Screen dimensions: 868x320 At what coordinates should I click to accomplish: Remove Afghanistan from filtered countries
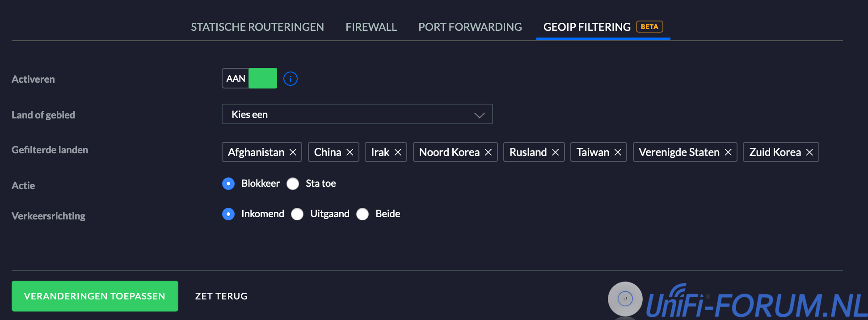(293, 152)
